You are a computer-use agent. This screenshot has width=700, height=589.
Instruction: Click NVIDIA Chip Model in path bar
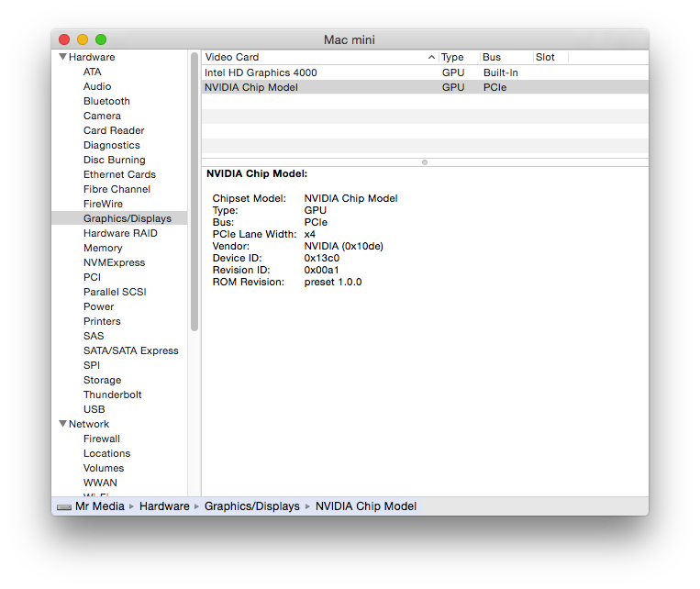(x=366, y=506)
